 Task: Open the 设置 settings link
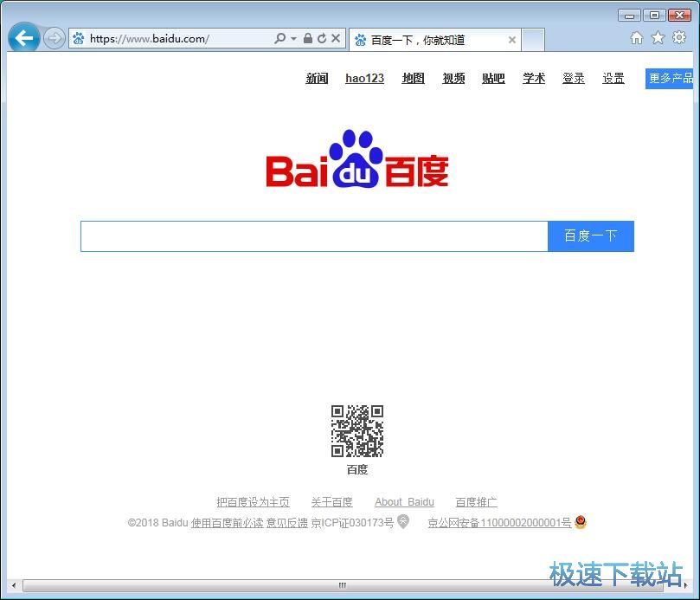(x=613, y=78)
